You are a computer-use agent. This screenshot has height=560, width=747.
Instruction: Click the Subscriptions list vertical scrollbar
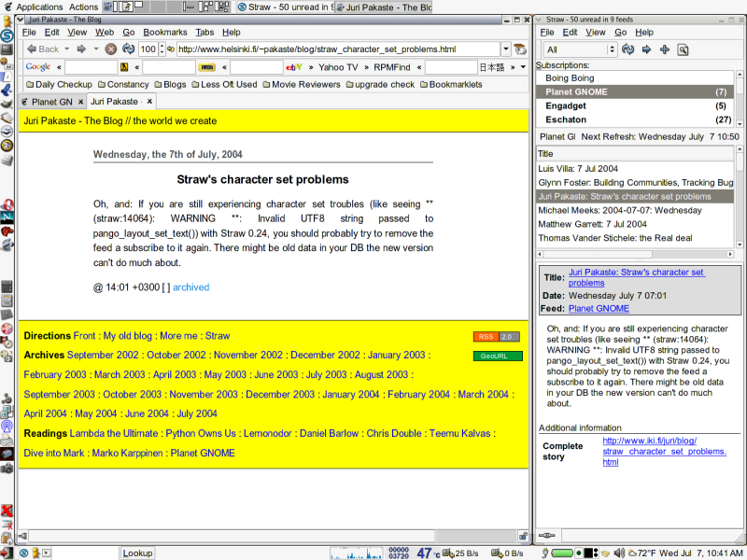740,99
